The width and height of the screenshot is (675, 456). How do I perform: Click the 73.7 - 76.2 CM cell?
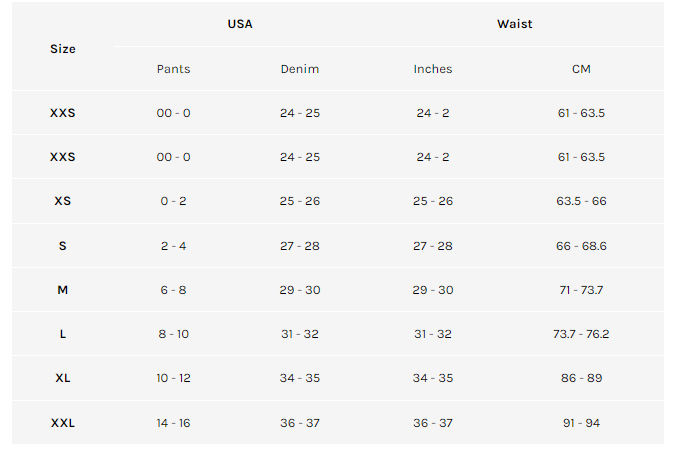(x=581, y=334)
